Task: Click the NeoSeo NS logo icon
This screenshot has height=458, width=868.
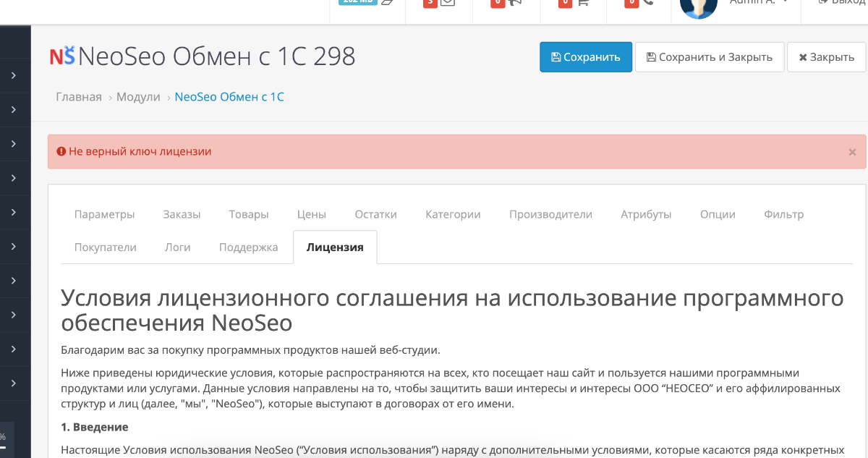Action: point(62,56)
